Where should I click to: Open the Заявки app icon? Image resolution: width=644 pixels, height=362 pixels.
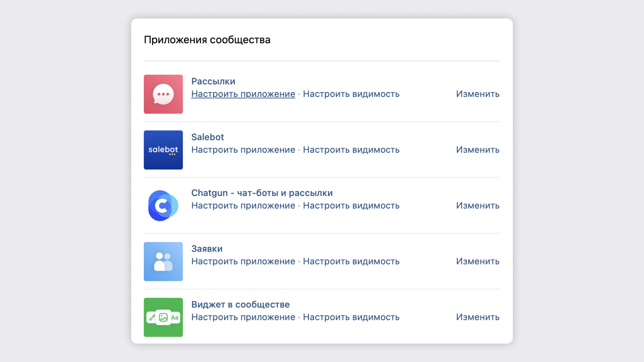[x=163, y=261]
